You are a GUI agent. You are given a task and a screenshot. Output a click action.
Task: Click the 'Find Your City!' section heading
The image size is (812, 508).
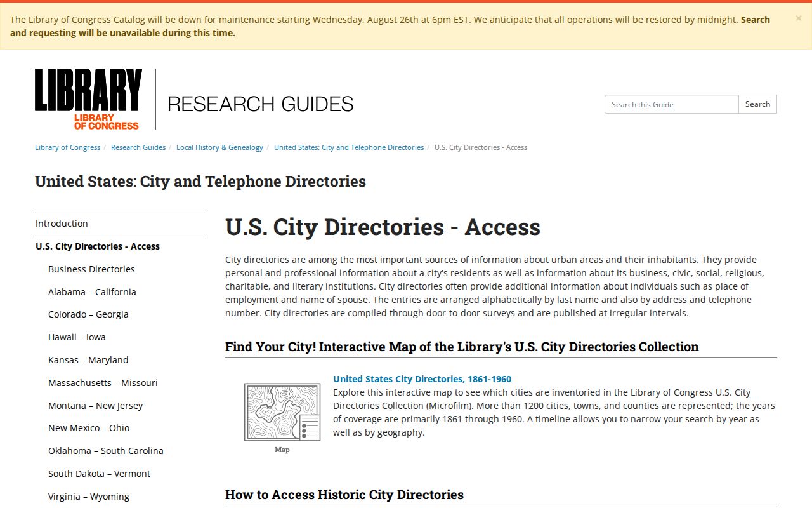pyautogui.click(x=462, y=347)
